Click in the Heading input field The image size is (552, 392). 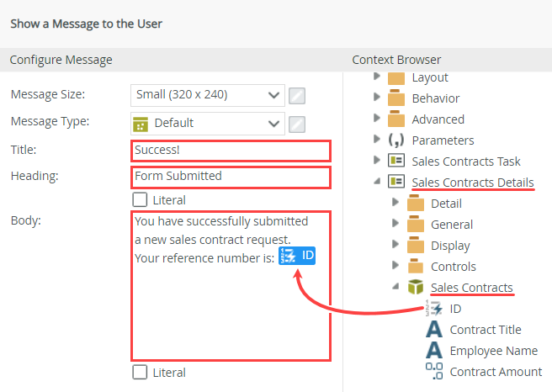[231, 177]
